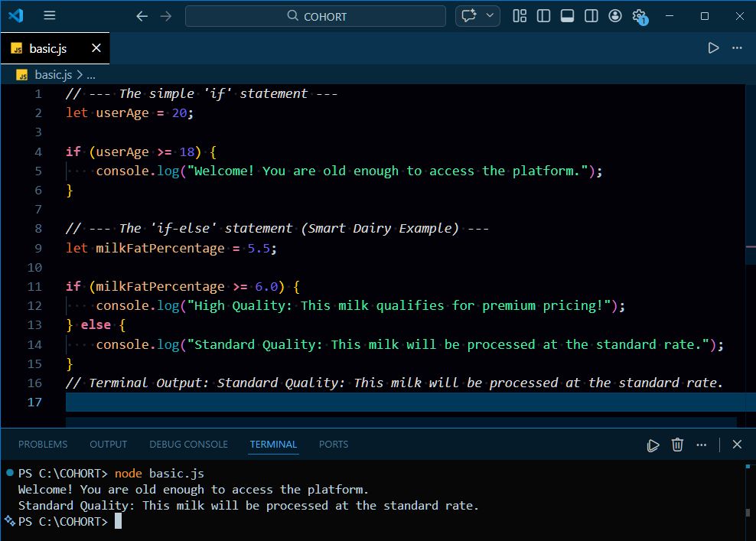Open the Customize Layout icon

tap(520, 16)
